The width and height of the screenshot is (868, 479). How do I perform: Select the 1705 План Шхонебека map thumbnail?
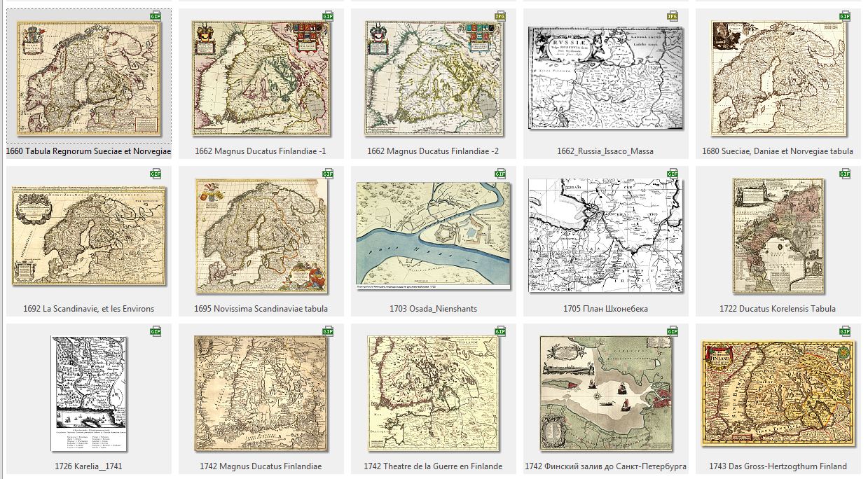point(605,235)
